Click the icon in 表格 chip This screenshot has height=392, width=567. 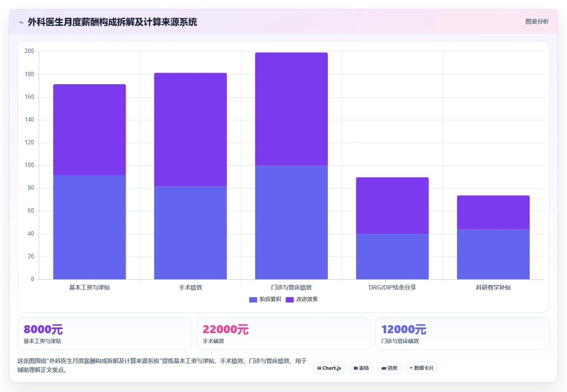point(355,368)
